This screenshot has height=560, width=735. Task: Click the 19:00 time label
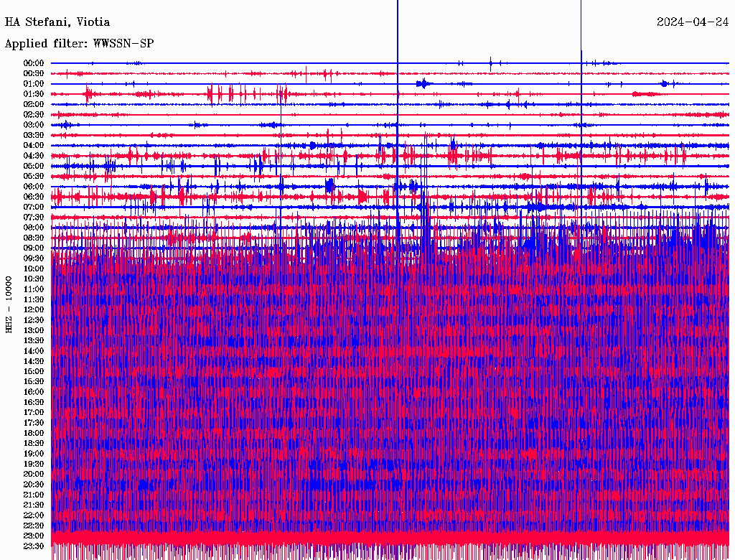(34, 454)
